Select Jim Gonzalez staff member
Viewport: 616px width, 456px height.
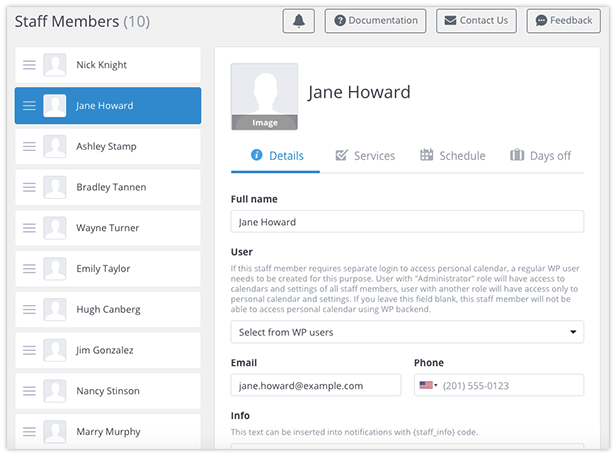108,350
